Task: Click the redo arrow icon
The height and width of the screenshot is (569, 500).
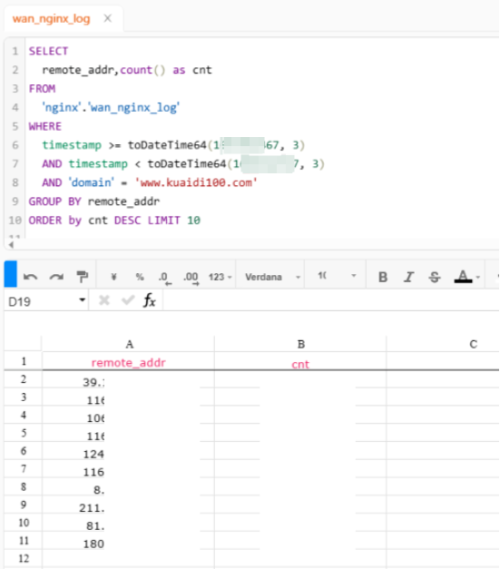Action: coord(56,277)
